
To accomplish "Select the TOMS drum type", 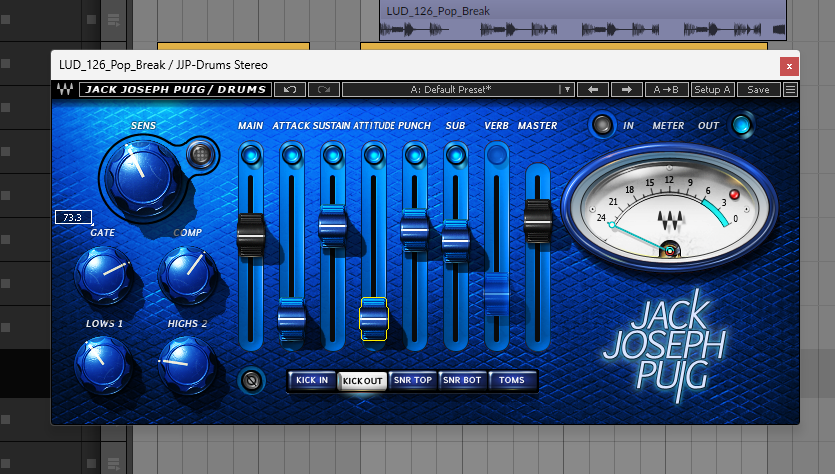I will point(512,380).
